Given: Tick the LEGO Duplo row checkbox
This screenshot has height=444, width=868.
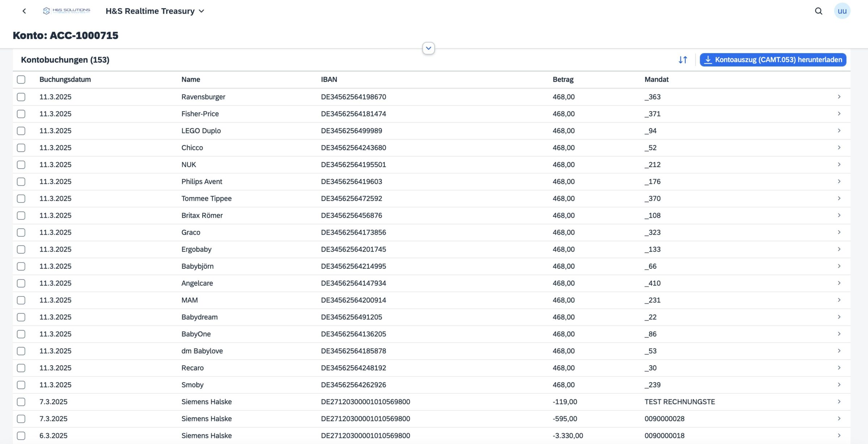Looking at the screenshot, I should 21,131.
